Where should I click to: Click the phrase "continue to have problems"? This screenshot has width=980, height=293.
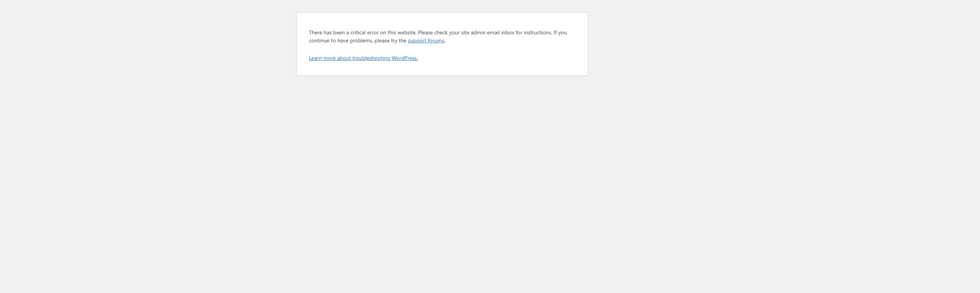pos(341,41)
